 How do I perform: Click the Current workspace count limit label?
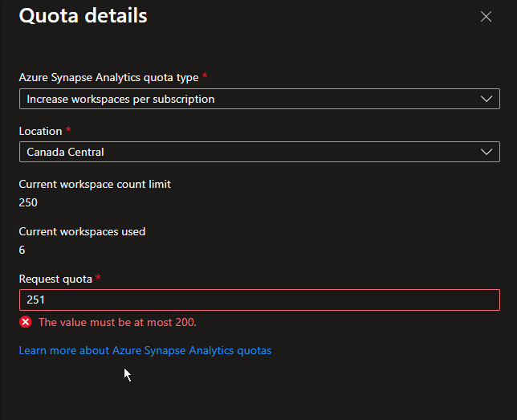click(x=95, y=184)
